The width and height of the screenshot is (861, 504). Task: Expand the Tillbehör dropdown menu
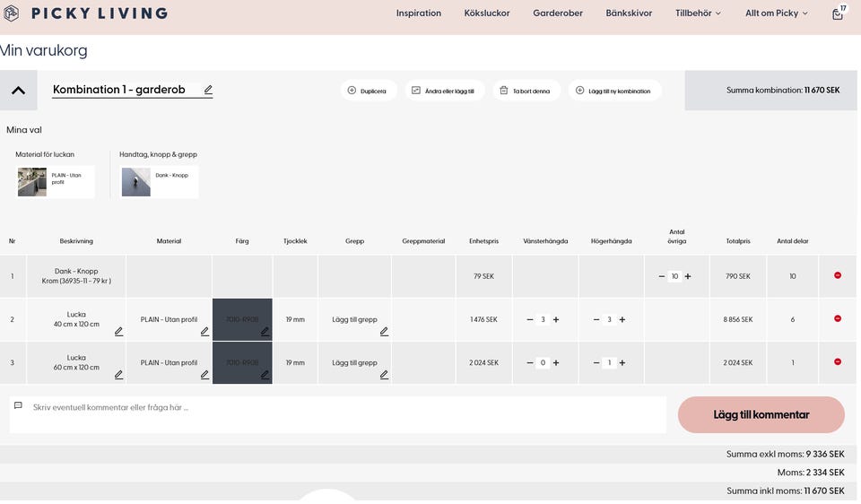click(698, 13)
